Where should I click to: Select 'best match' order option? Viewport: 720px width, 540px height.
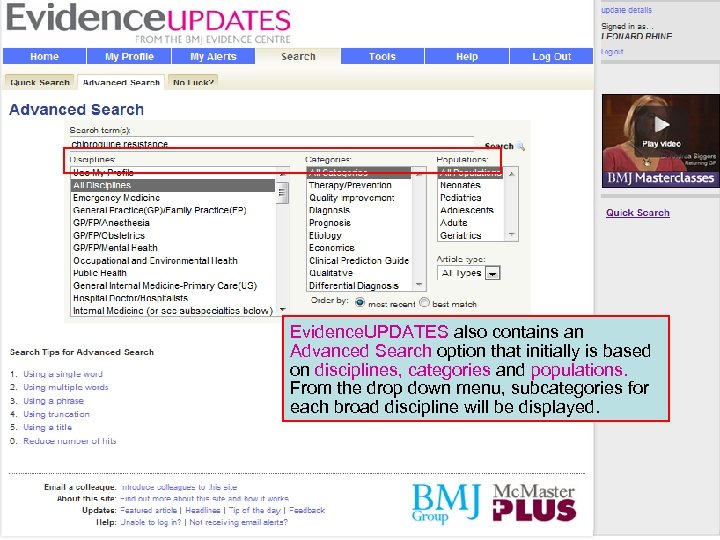click(x=425, y=303)
